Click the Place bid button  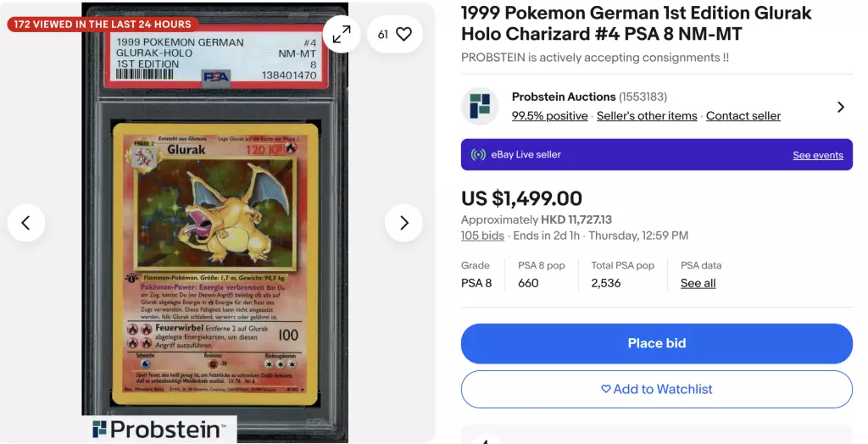pos(657,343)
